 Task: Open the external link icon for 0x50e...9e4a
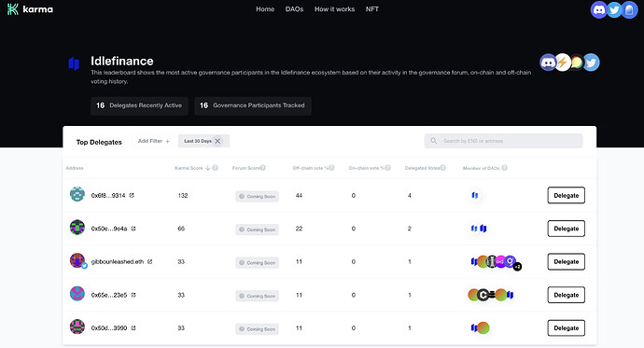(x=133, y=229)
